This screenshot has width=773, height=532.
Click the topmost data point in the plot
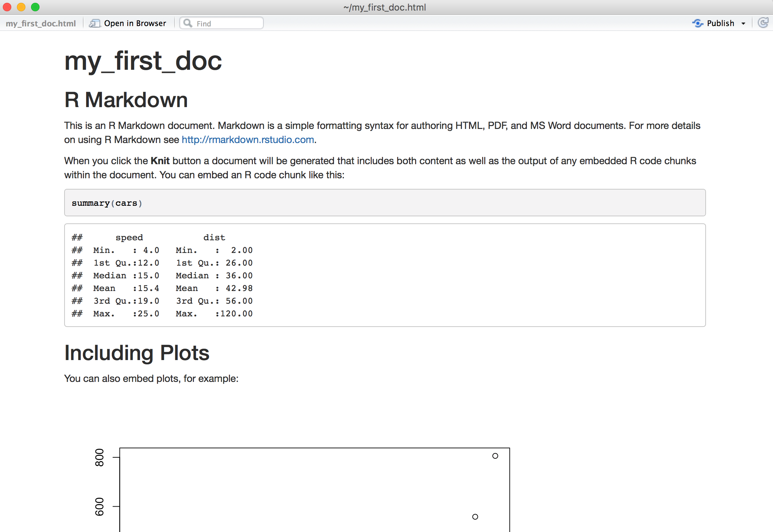[x=495, y=456]
